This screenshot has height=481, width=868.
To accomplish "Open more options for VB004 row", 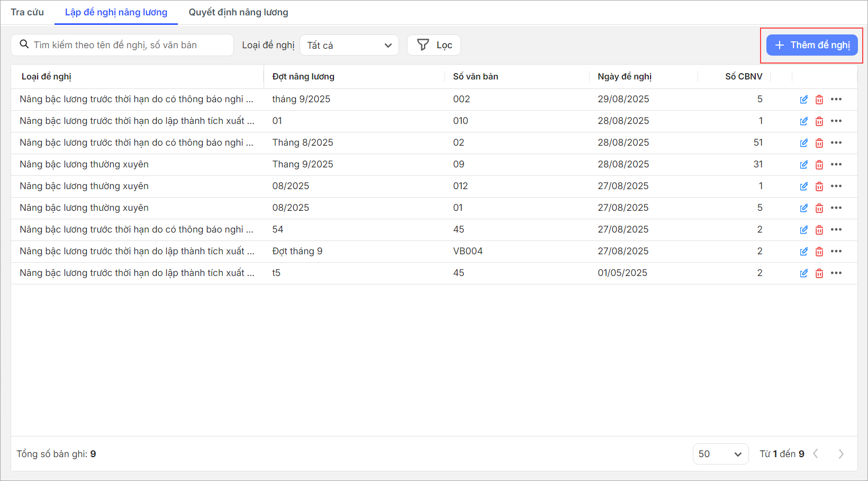I will coord(836,252).
